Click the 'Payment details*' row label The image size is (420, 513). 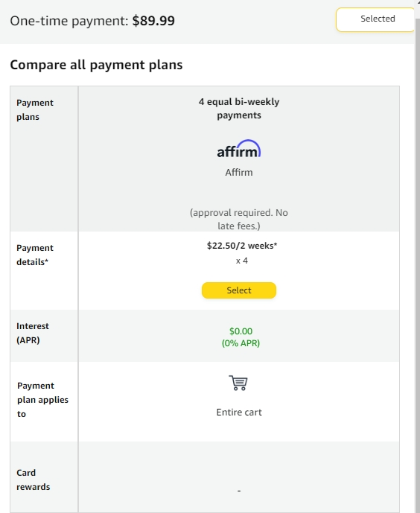click(x=35, y=255)
